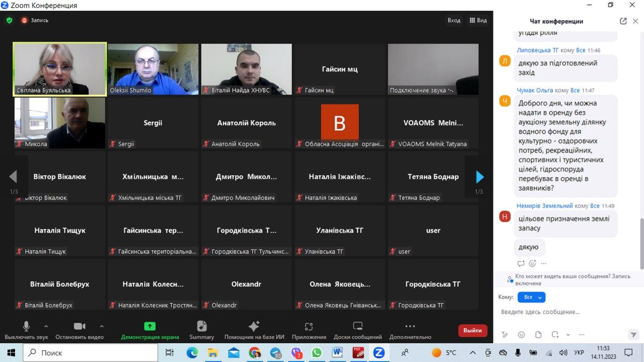Go to previous gallery page arrow

pyautogui.click(x=13, y=177)
